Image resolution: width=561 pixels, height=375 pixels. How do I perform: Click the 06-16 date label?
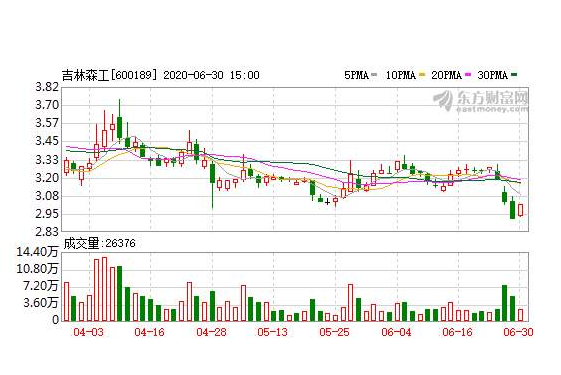(458, 332)
